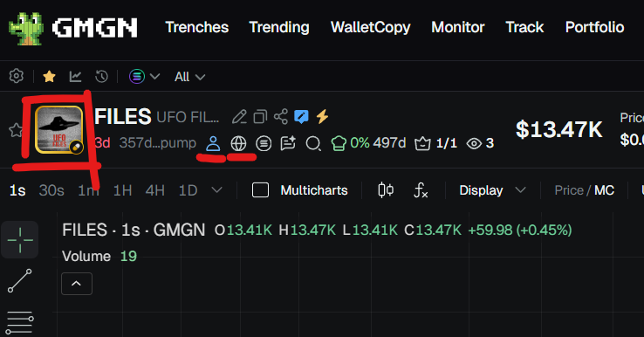Select the trend line drawing tool
The height and width of the screenshot is (337, 644).
pyautogui.click(x=20, y=281)
